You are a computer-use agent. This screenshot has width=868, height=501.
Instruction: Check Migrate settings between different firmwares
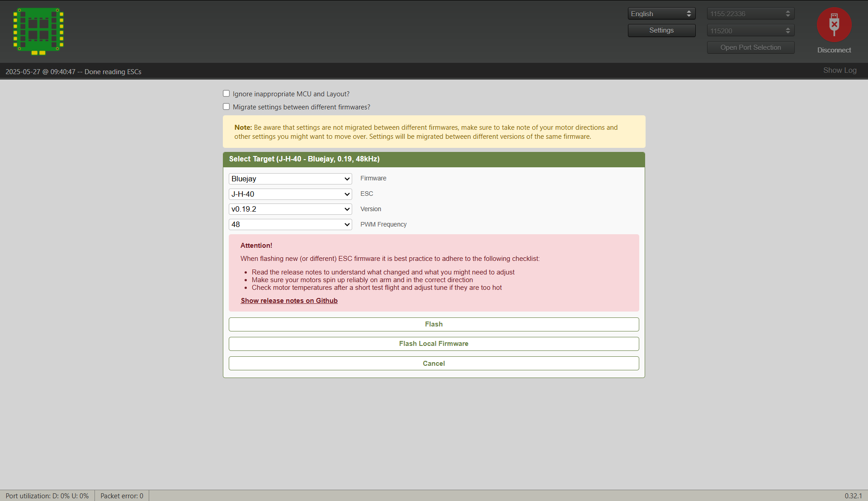pyautogui.click(x=226, y=107)
